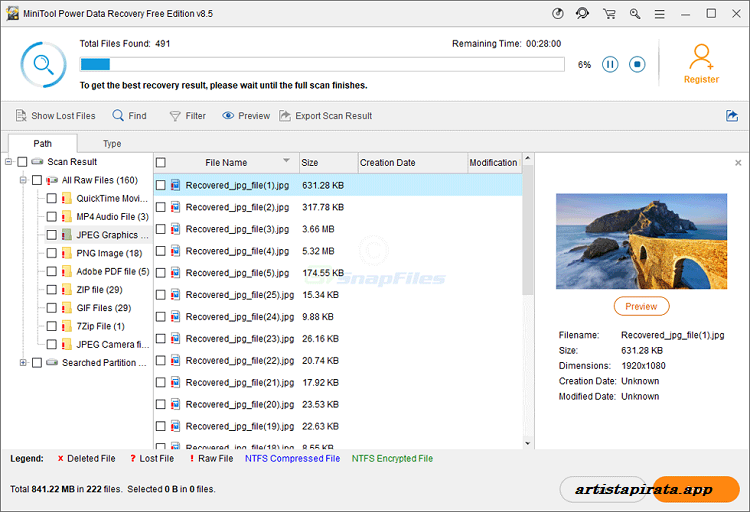Check the Scan Result checkbox

point(22,162)
